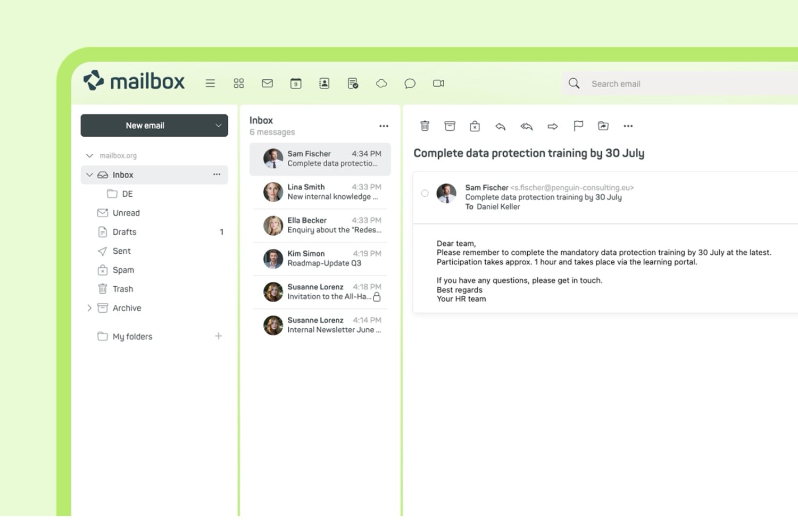Open the cloud drive icon
The image size is (798, 532).
point(381,84)
